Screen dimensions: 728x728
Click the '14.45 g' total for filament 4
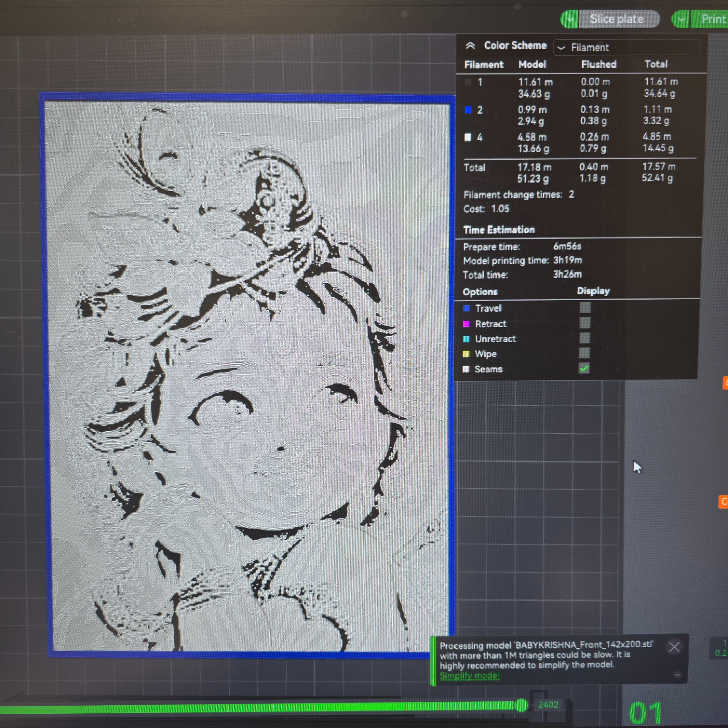pos(658,148)
